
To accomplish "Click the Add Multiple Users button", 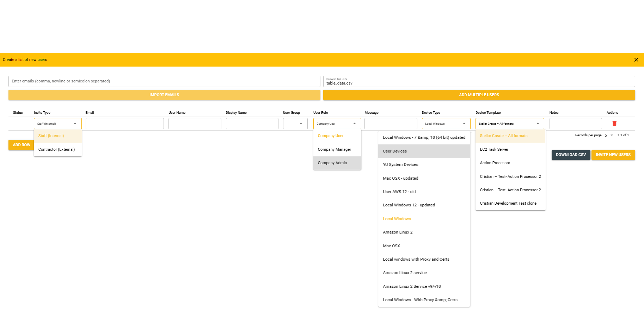I will 479,95.
